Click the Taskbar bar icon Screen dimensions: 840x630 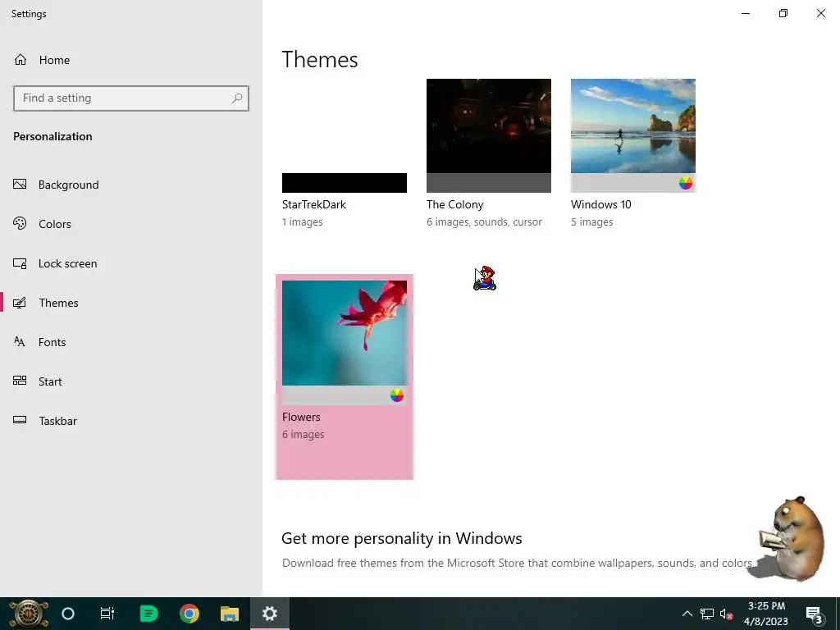pyautogui.click(x=20, y=420)
